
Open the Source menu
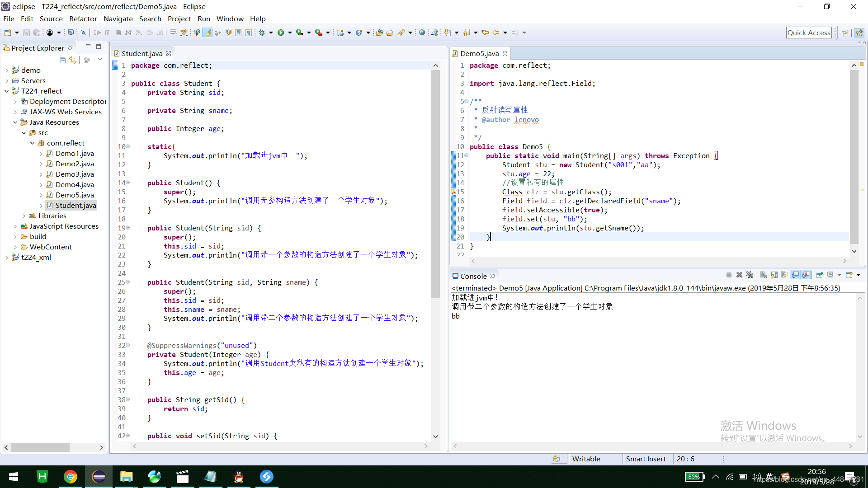[x=51, y=19]
